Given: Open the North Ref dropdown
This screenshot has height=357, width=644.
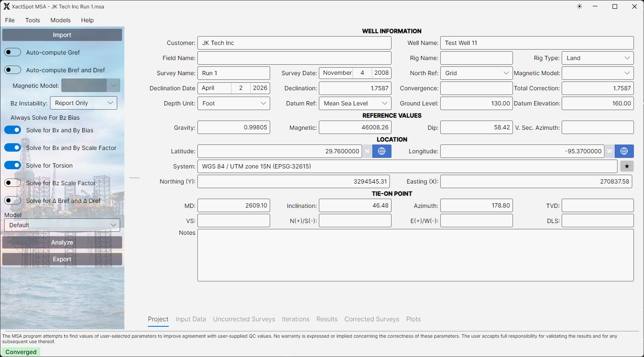Looking at the screenshot, I should (476, 73).
